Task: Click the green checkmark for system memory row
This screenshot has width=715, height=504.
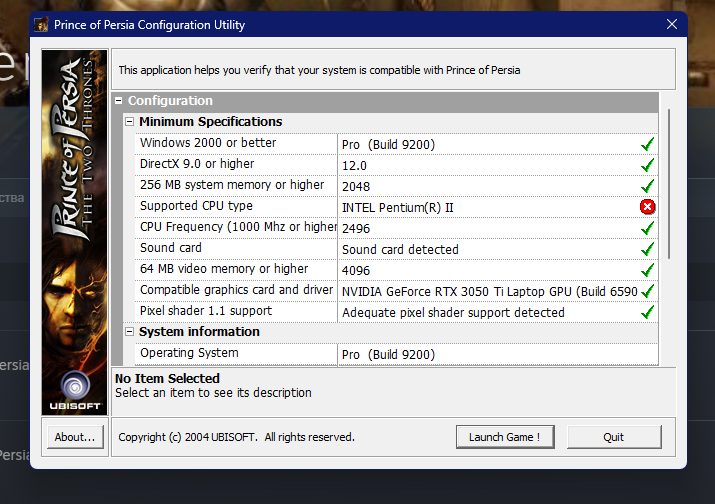Action: pos(648,186)
